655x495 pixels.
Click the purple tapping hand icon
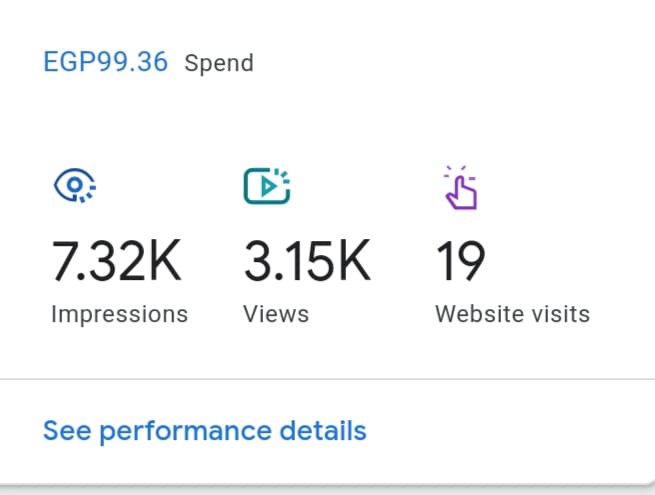pos(461,187)
